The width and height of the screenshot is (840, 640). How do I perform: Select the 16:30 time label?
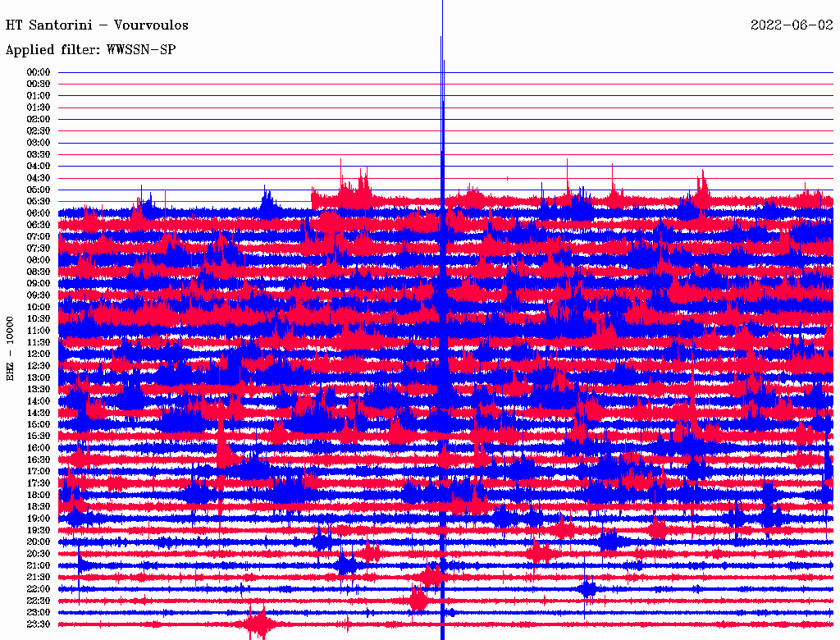pyautogui.click(x=39, y=460)
